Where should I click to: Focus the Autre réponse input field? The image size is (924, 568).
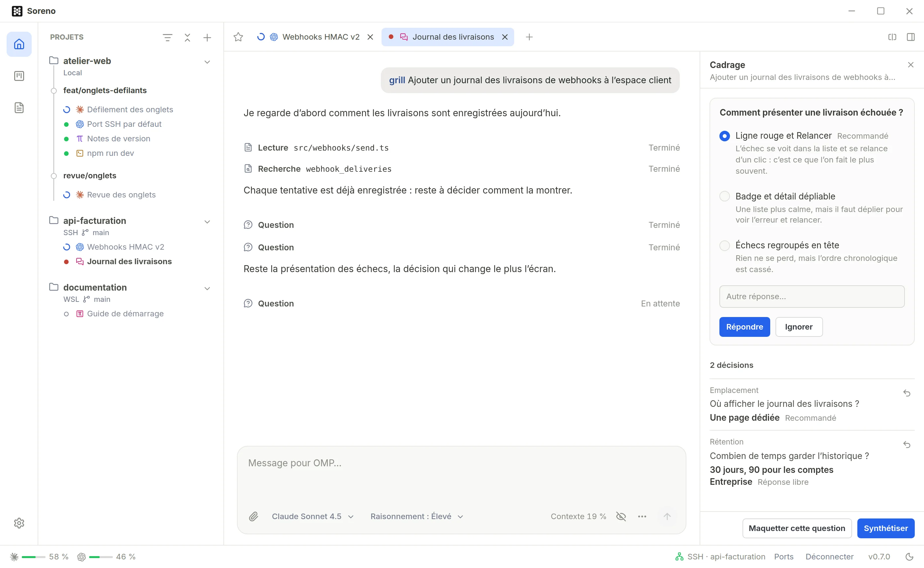(811, 297)
